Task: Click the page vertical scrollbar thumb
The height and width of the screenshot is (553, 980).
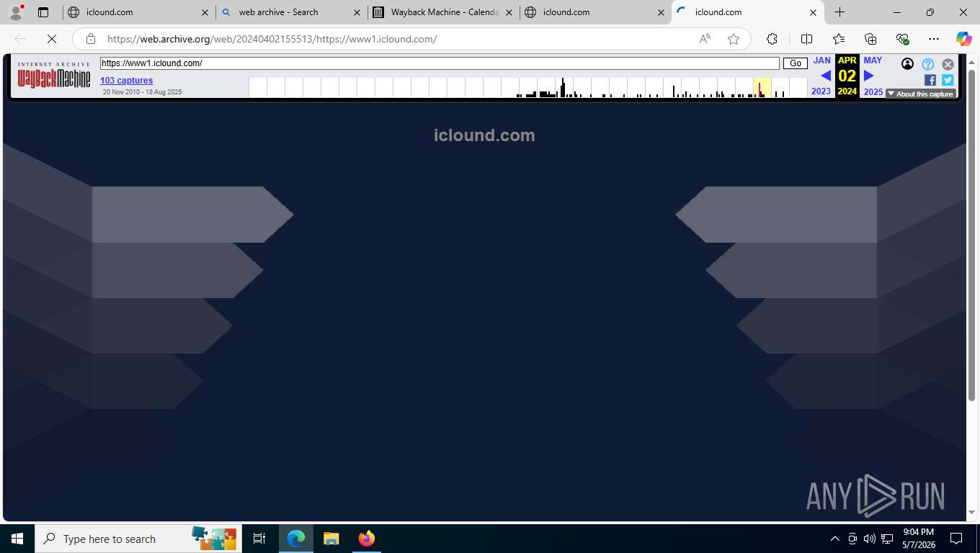Action: [971, 235]
